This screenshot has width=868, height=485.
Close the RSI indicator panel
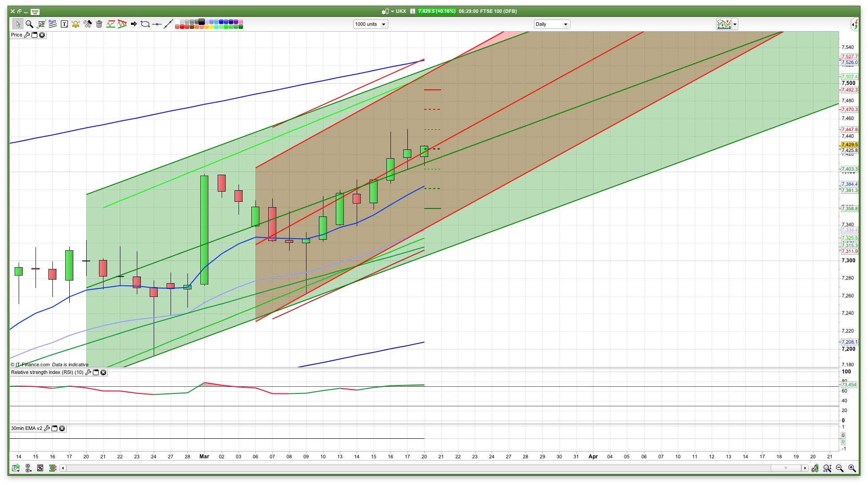(103, 373)
